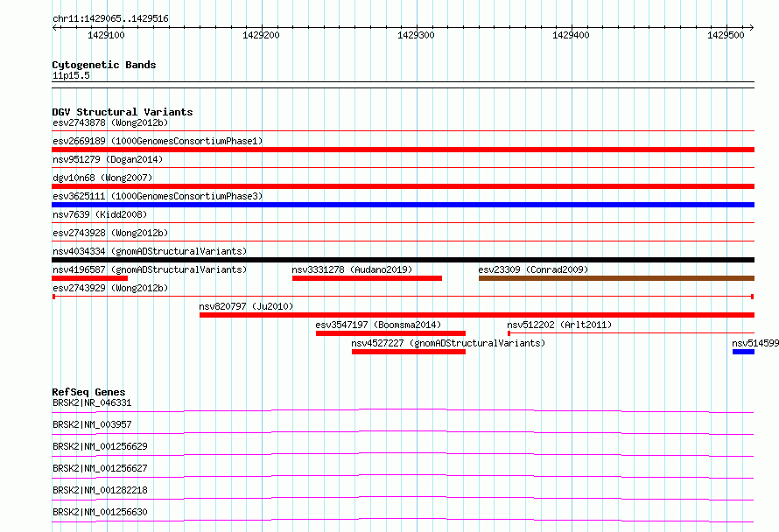Open transcript BRSK2|NM_001282218

100,490
